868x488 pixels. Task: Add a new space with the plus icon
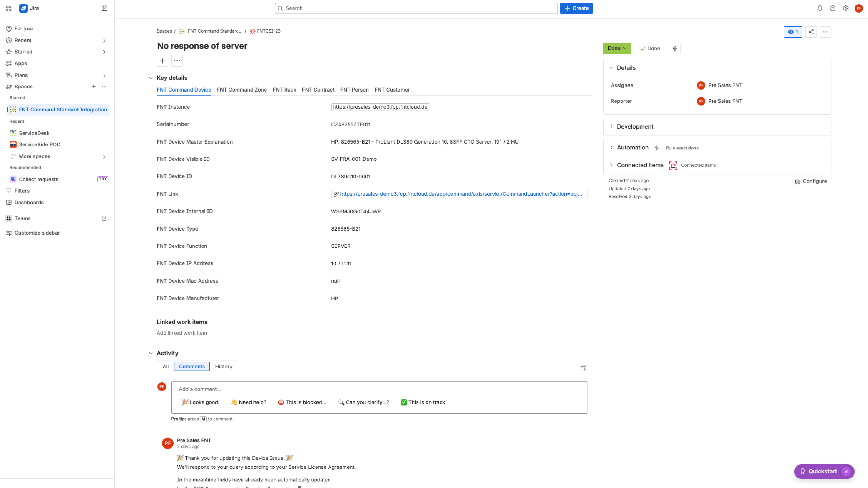point(94,87)
